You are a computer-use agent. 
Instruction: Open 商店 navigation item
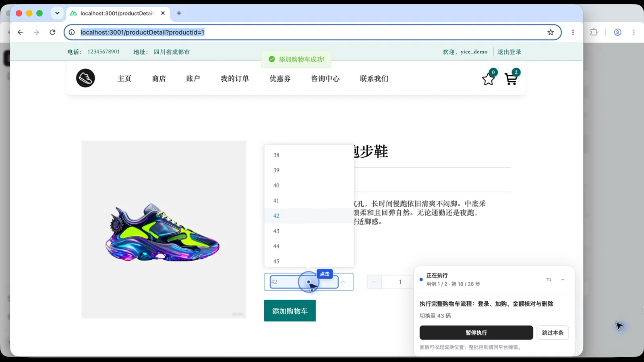(x=159, y=78)
